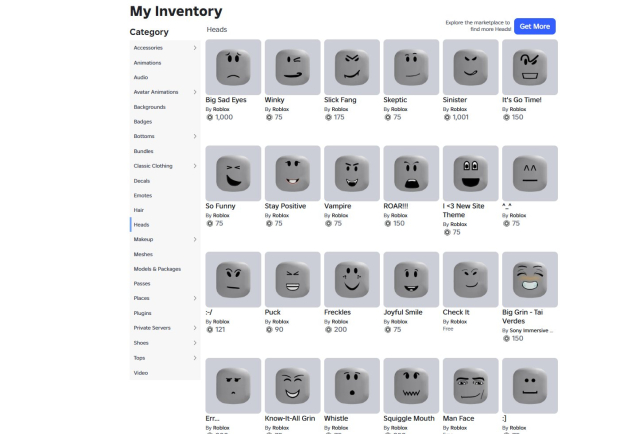This screenshot has width=635, height=434.
Task: Open the Stay Positive title link
Action: pos(286,206)
